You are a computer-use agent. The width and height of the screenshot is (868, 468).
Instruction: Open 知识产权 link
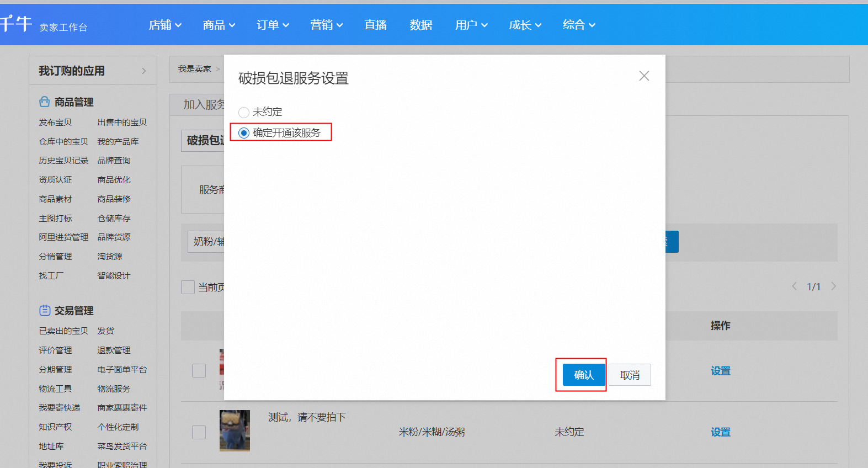[x=55, y=427]
